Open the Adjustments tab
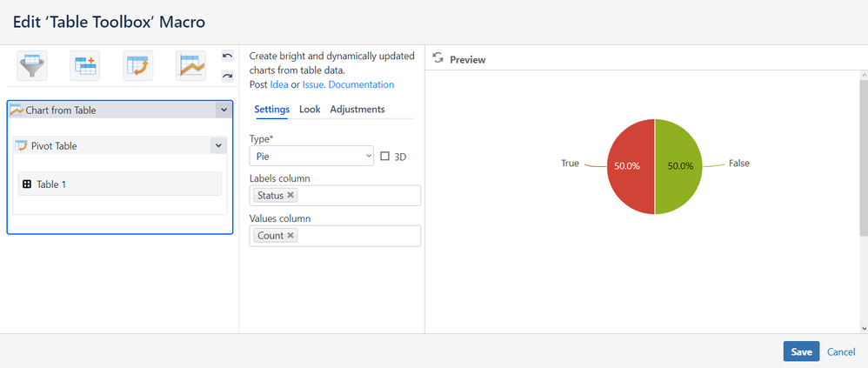The height and width of the screenshot is (368, 868). click(357, 110)
